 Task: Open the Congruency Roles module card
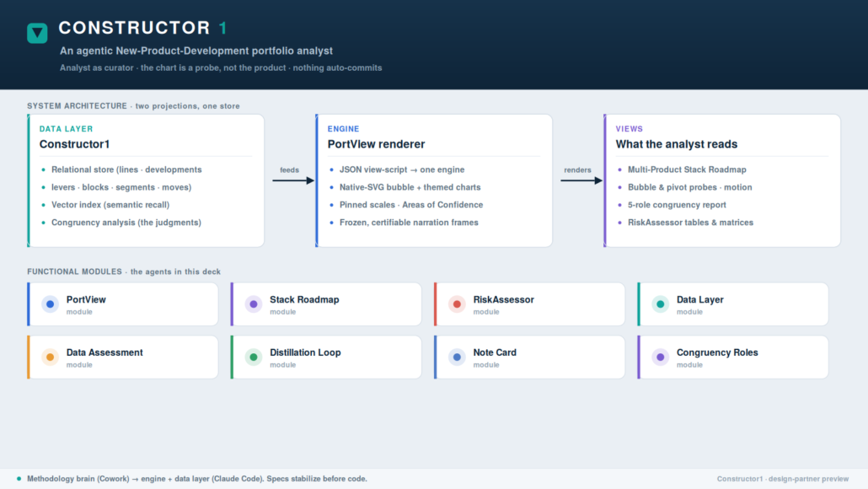733,357
